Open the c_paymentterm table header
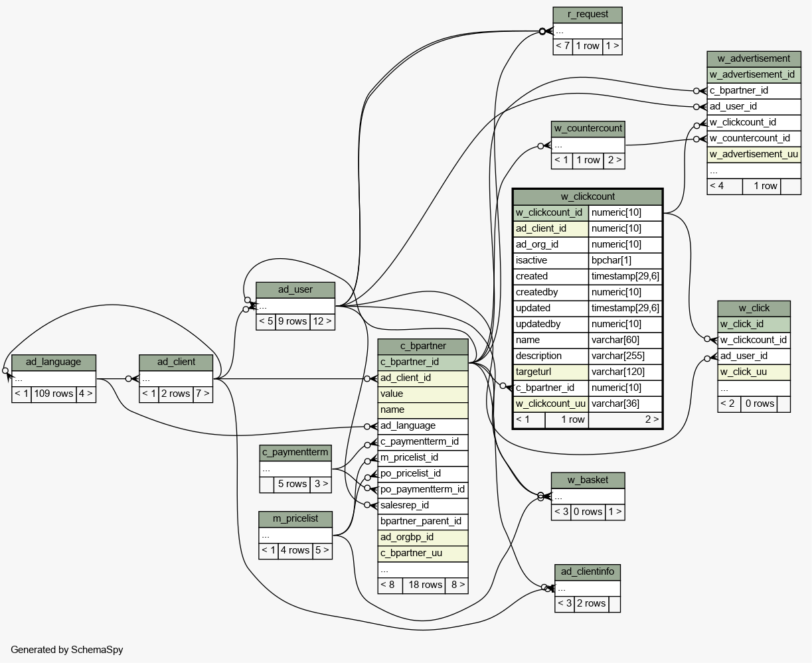Viewport: 812px width, 663px height. point(295,453)
